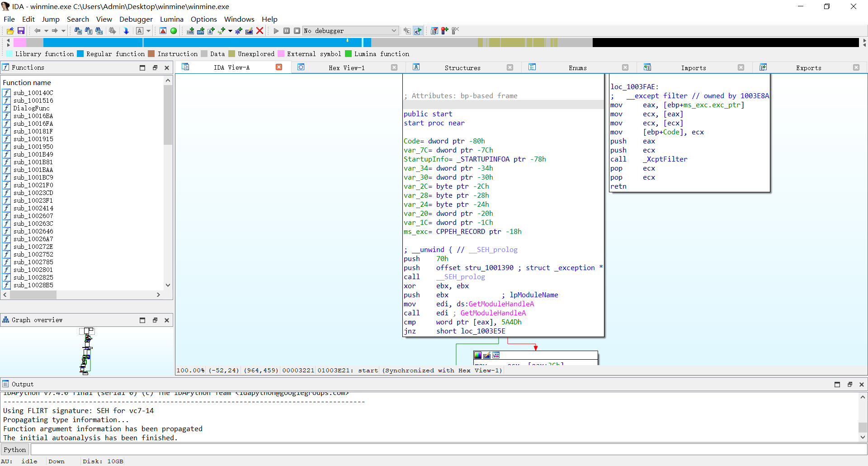Click the Python command input field
The image size is (868, 466).
448,449
